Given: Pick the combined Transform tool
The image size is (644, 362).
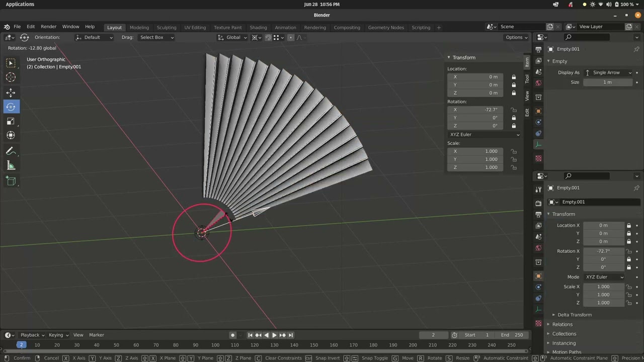Looking at the screenshot, I should pos(11,135).
